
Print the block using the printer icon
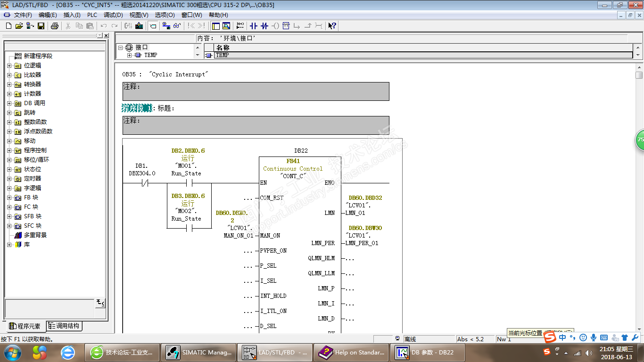[x=55, y=26]
